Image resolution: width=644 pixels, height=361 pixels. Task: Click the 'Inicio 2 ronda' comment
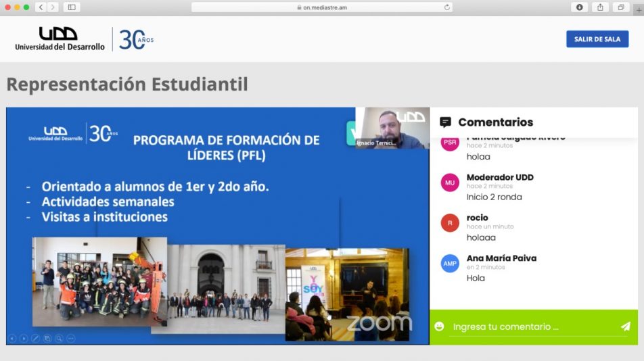pos(494,197)
